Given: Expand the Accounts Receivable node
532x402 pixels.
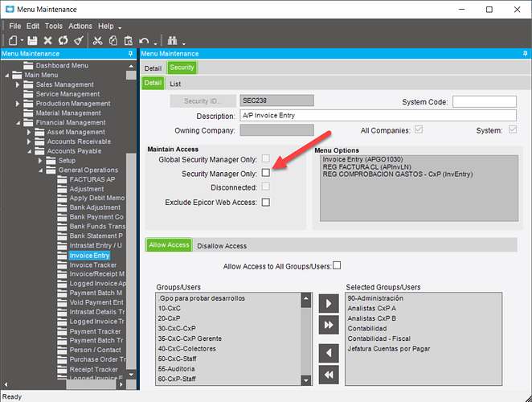Looking at the screenshot, I should pyautogui.click(x=29, y=142).
